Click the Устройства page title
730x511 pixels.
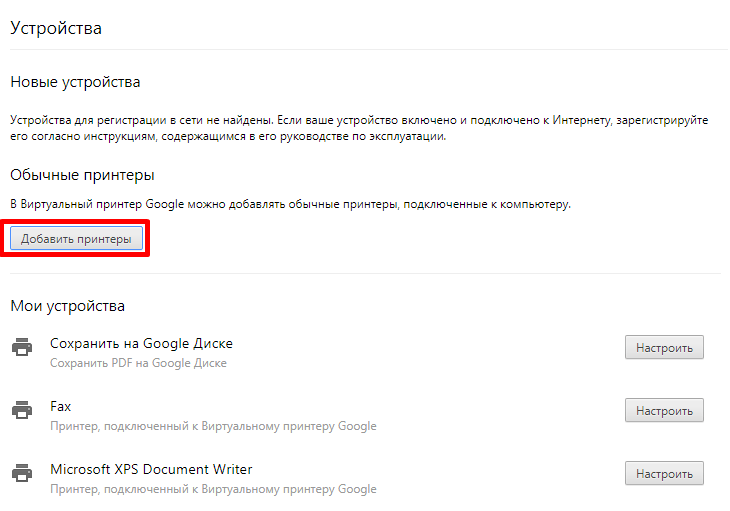tap(56, 28)
